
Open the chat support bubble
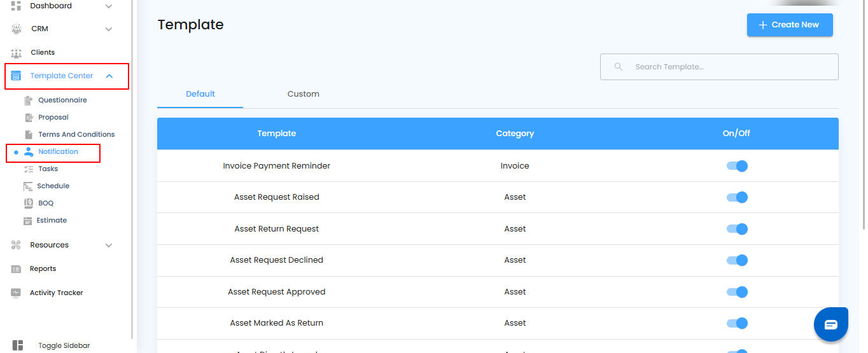click(830, 325)
